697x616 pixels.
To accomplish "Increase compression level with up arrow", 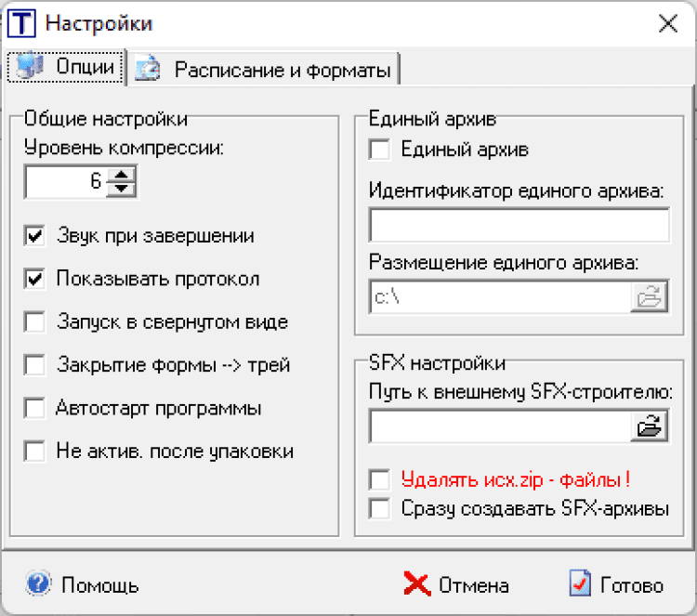I will 121,176.
